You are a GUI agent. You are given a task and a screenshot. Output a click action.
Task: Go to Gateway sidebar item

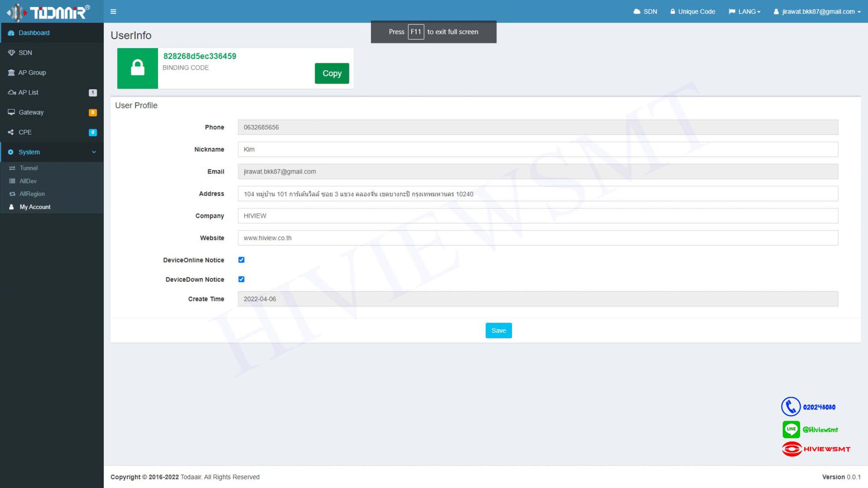pos(31,112)
